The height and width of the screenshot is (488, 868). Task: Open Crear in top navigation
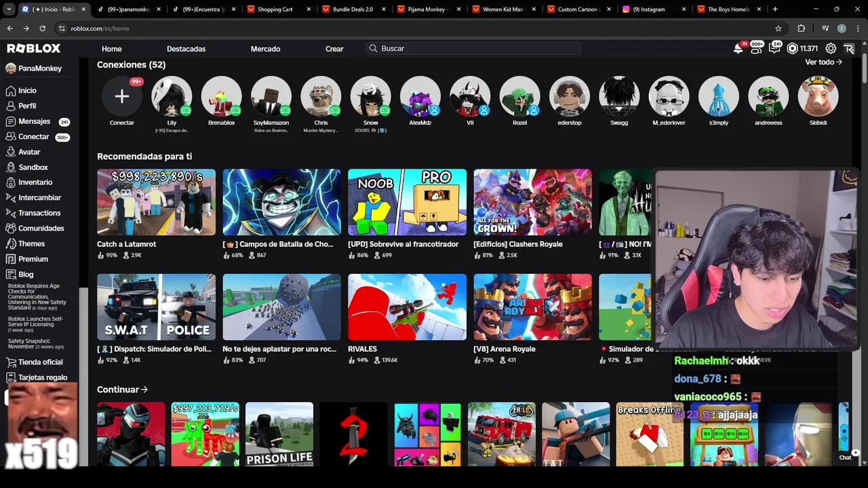(334, 49)
